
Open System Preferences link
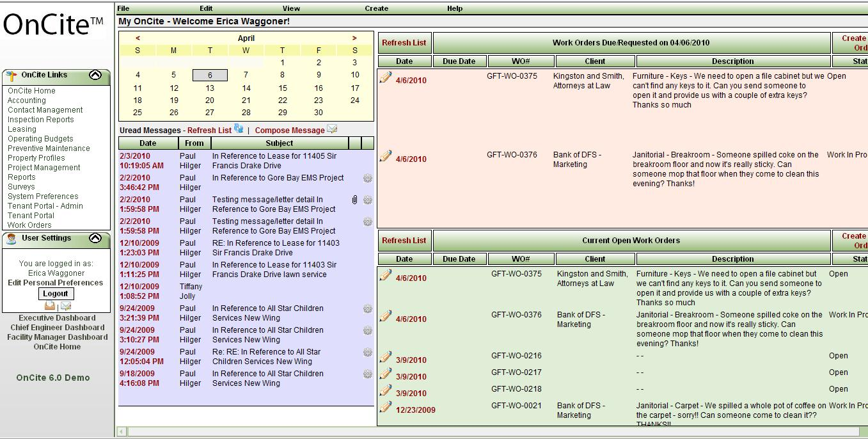point(43,196)
